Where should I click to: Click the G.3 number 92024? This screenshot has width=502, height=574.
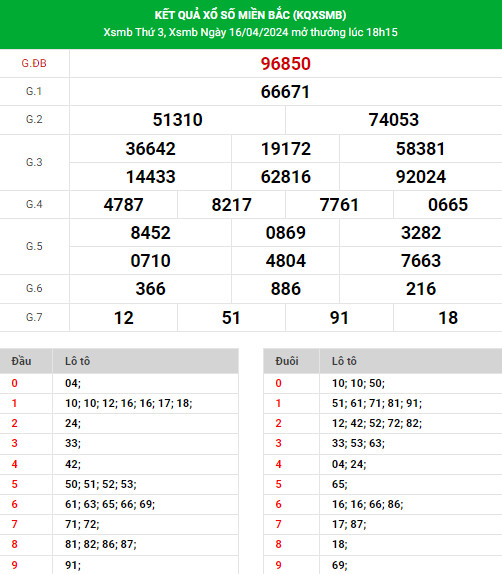[x=421, y=177]
